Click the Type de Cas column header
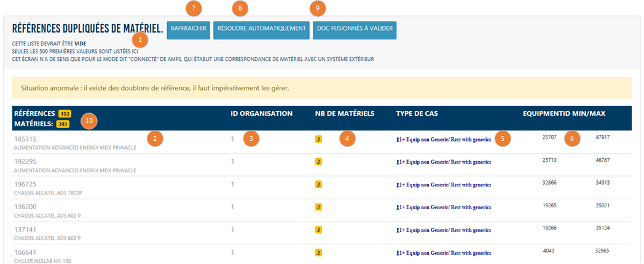The image size is (644, 264). click(417, 113)
